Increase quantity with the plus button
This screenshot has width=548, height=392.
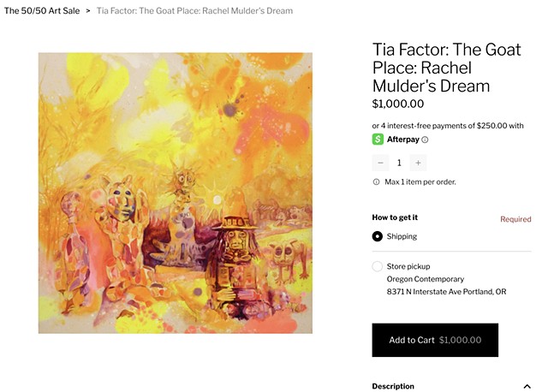click(418, 163)
